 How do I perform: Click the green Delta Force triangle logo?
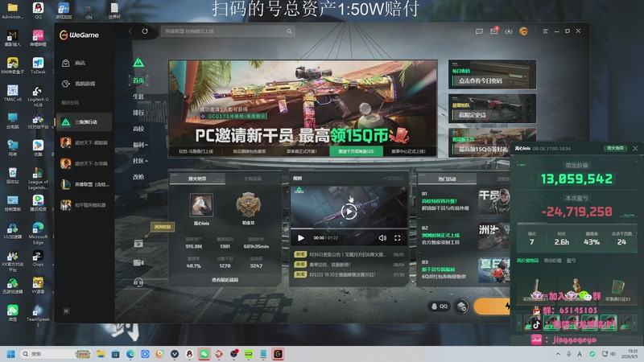pyautogui.click(x=138, y=63)
